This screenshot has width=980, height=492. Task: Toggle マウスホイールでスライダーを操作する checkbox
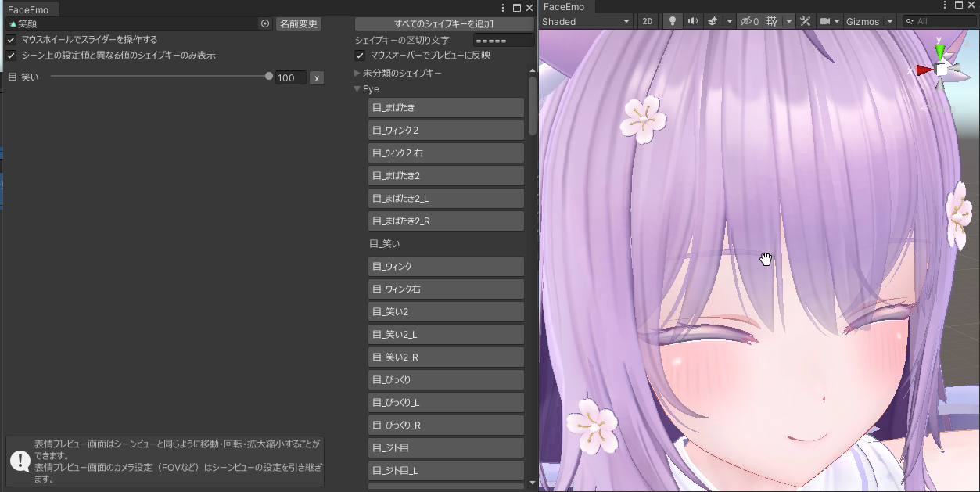pyautogui.click(x=12, y=39)
